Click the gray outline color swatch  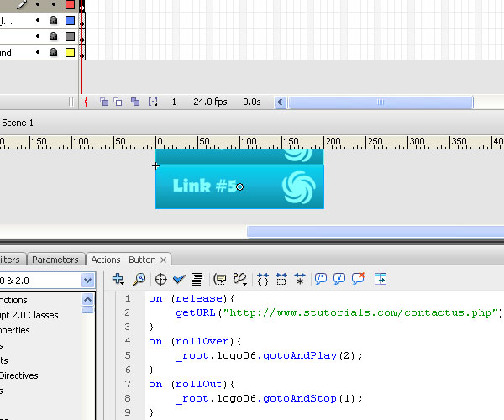(x=70, y=36)
